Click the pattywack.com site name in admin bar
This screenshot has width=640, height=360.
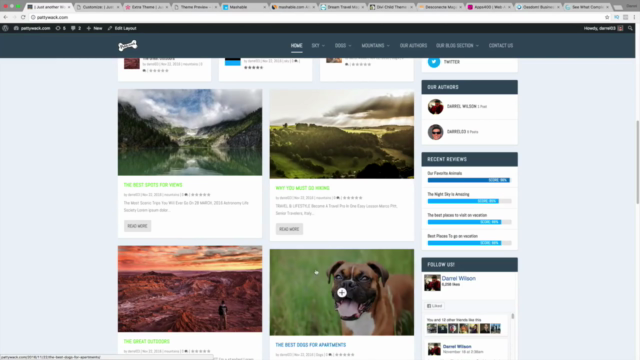(x=32, y=28)
